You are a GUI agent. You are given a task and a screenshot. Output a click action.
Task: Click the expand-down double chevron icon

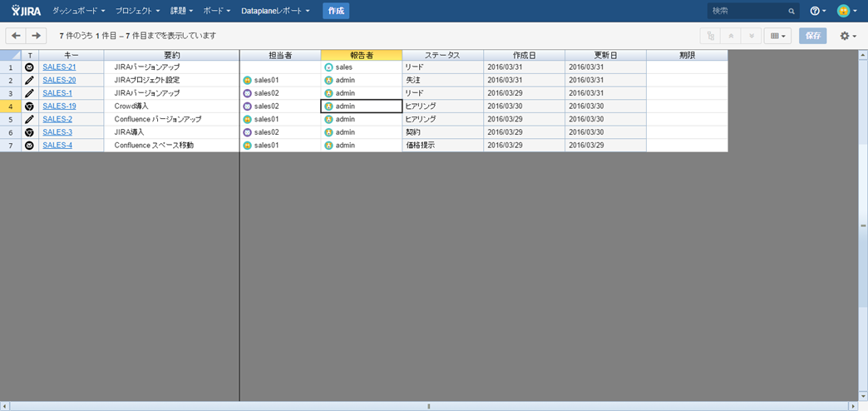[x=752, y=36]
